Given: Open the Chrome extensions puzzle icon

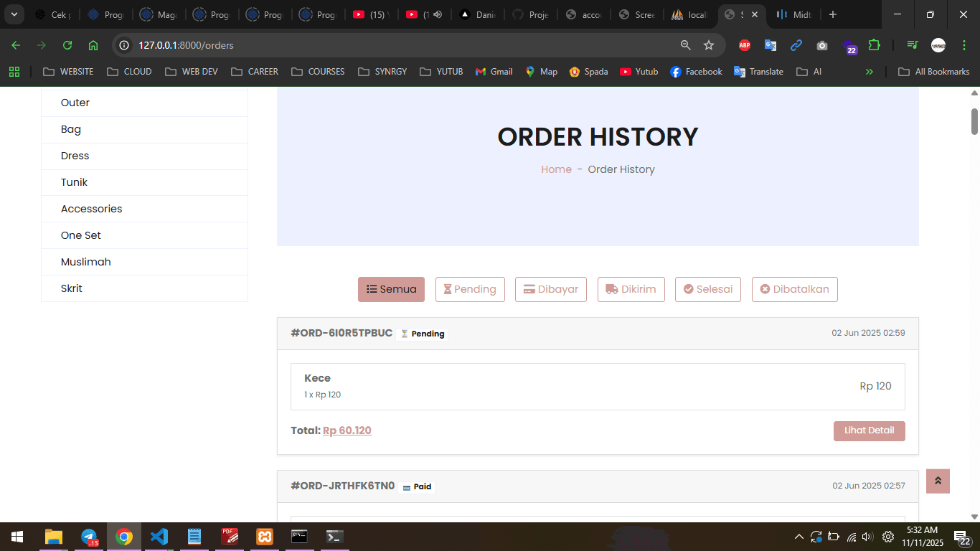Looking at the screenshot, I should 875,45.
